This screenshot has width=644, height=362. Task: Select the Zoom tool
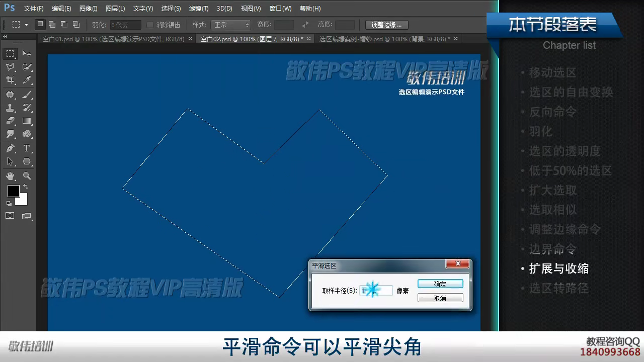point(27,176)
